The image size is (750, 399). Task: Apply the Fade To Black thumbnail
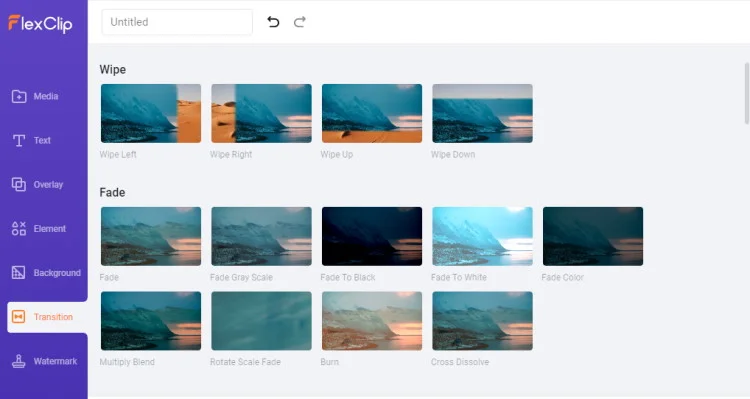pos(372,236)
